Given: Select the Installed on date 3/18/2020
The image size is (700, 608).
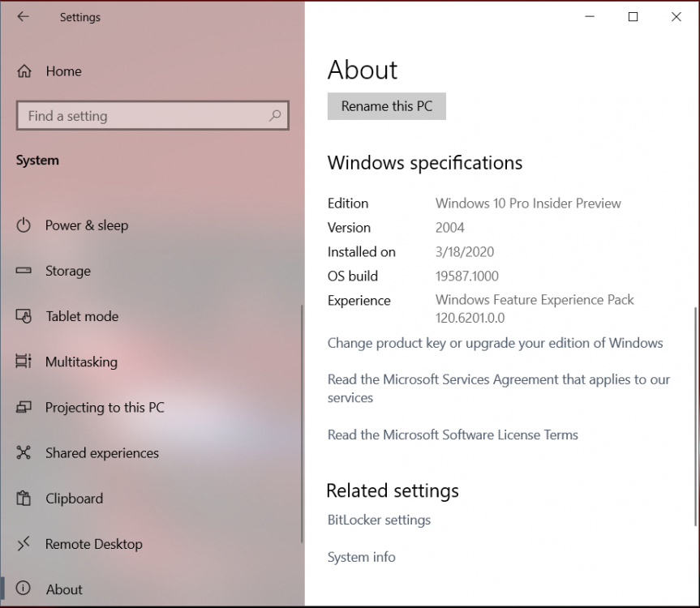Looking at the screenshot, I should (x=465, y=251).
